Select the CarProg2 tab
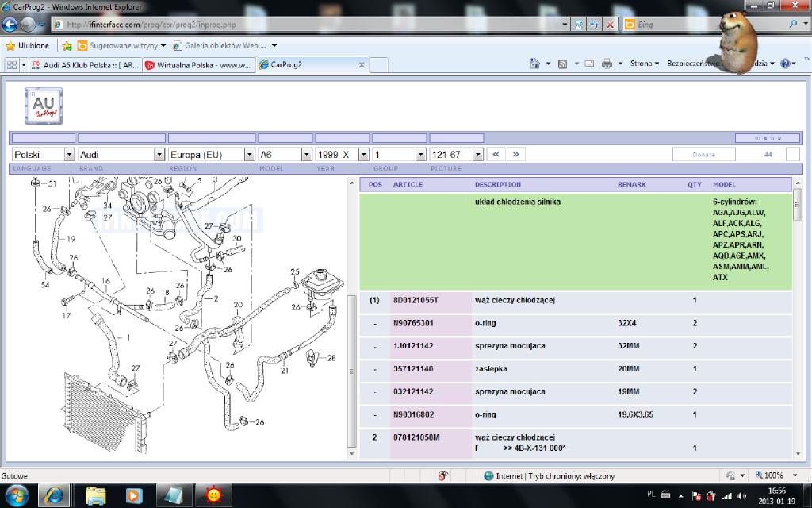812x508 pixels. [311, 65]
